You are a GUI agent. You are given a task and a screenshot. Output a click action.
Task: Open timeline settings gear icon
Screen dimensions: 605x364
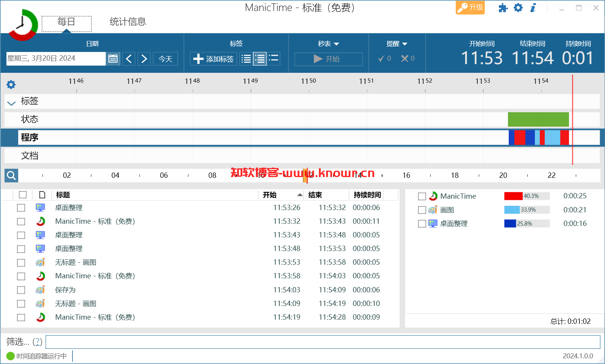(11, 84)
